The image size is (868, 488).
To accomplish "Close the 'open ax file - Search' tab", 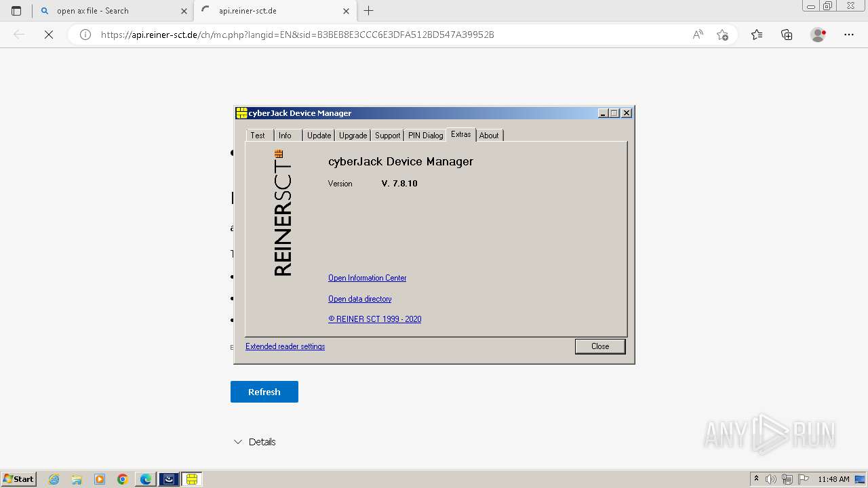I will tap(184, 11).
